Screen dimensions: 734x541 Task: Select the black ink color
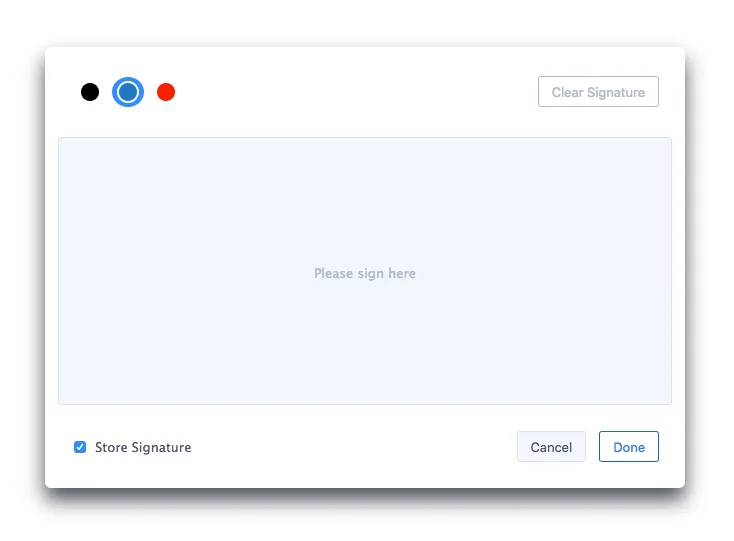point(90,92)
